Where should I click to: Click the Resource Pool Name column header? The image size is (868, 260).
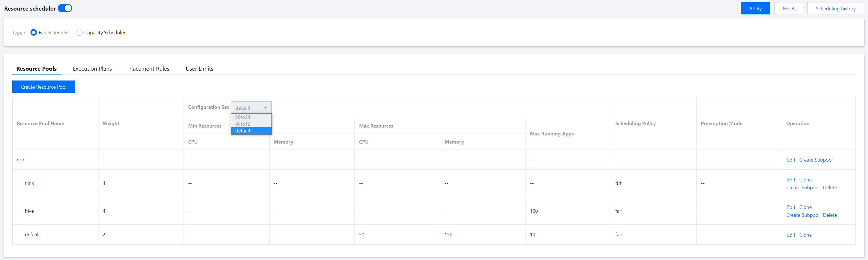pos(41,123)
